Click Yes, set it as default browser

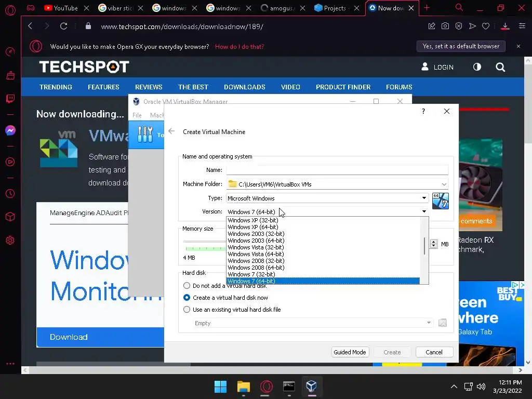point(461,46)
